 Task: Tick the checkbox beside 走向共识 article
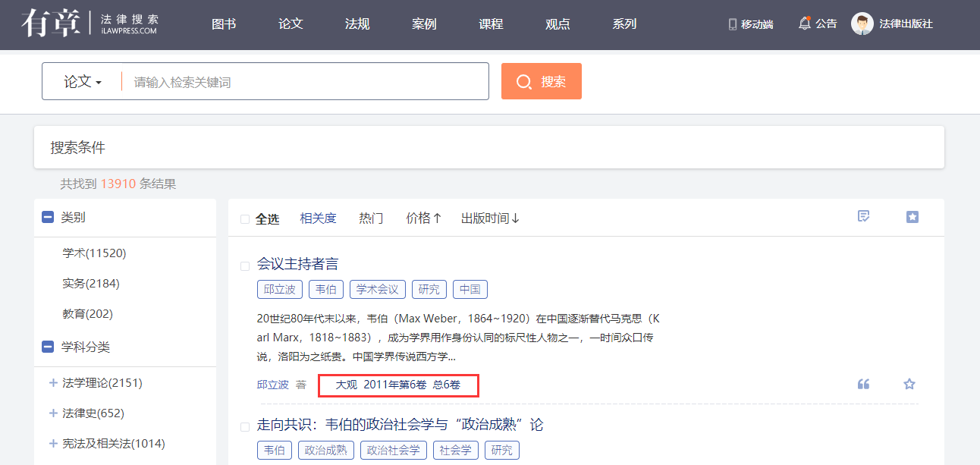245,427
